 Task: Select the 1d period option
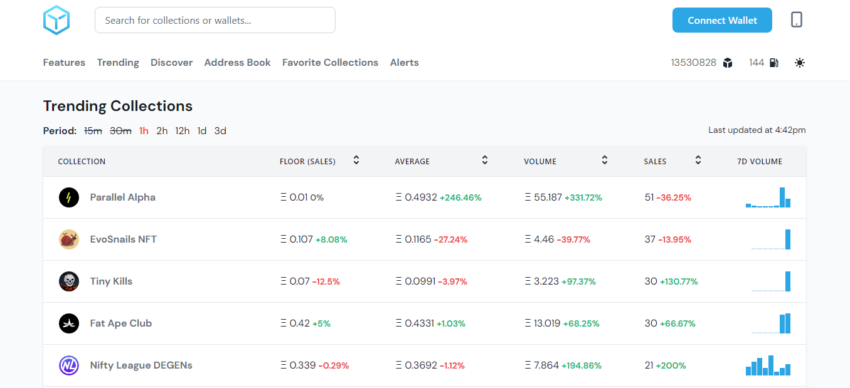click(202, 131)
